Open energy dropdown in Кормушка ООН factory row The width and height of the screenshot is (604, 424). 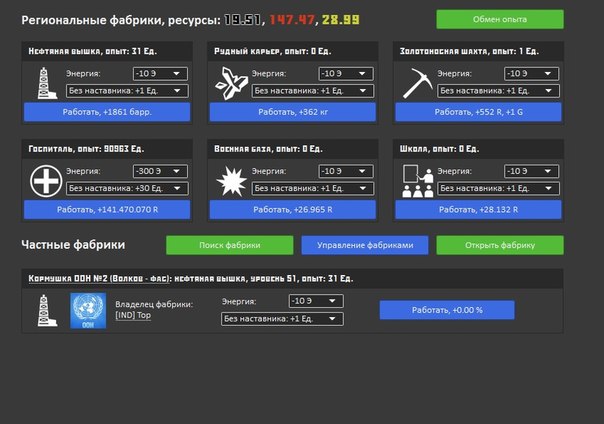pyautogui.click(x=316, y=301)
